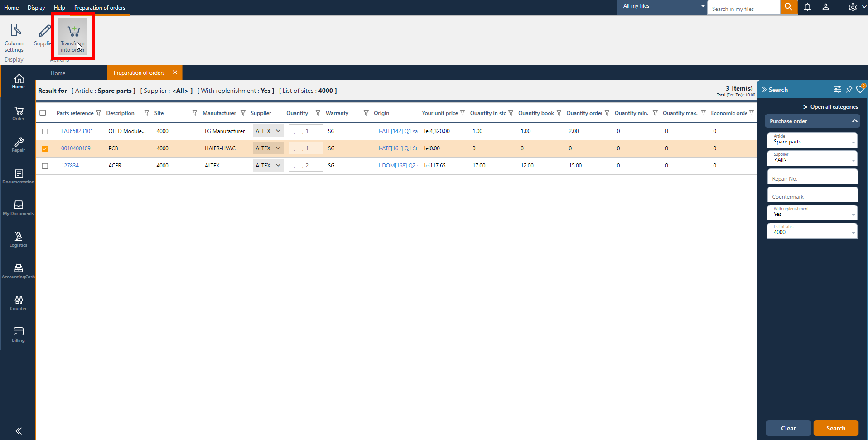Click the Repair No. input field
Viewport: 868px width, 440px height.
pyautogui.click(x=812, y=177)
